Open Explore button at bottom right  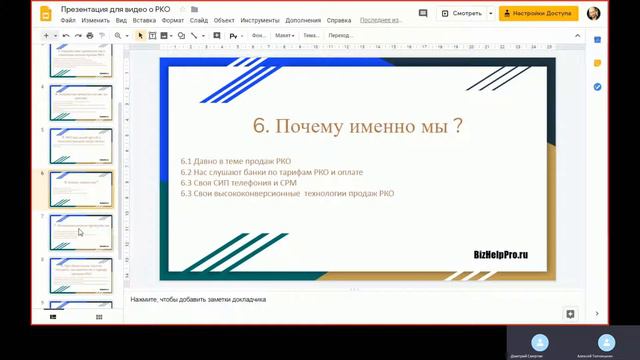pos(570,314)
